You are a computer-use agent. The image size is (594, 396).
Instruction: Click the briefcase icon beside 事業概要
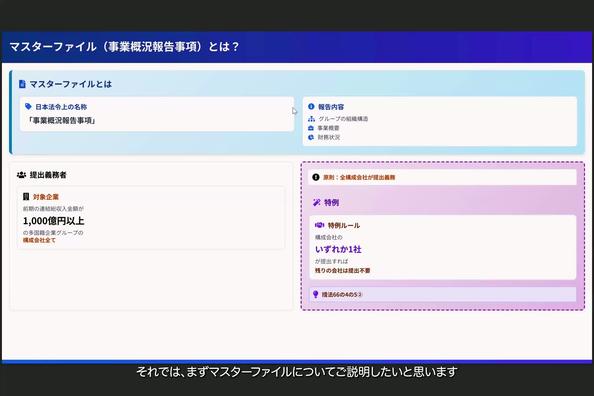click(311, 128)
